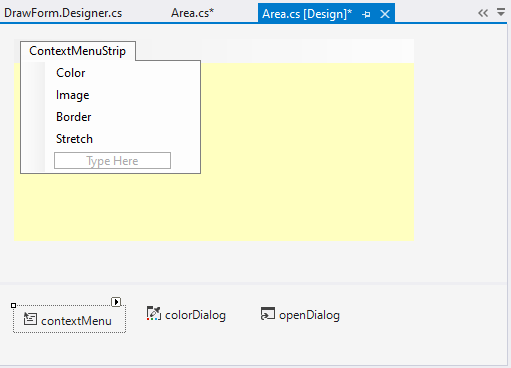This screenshot has width=511, height=368.
Task: Click the ContextMenuStrip header
Action: point(78,51)
